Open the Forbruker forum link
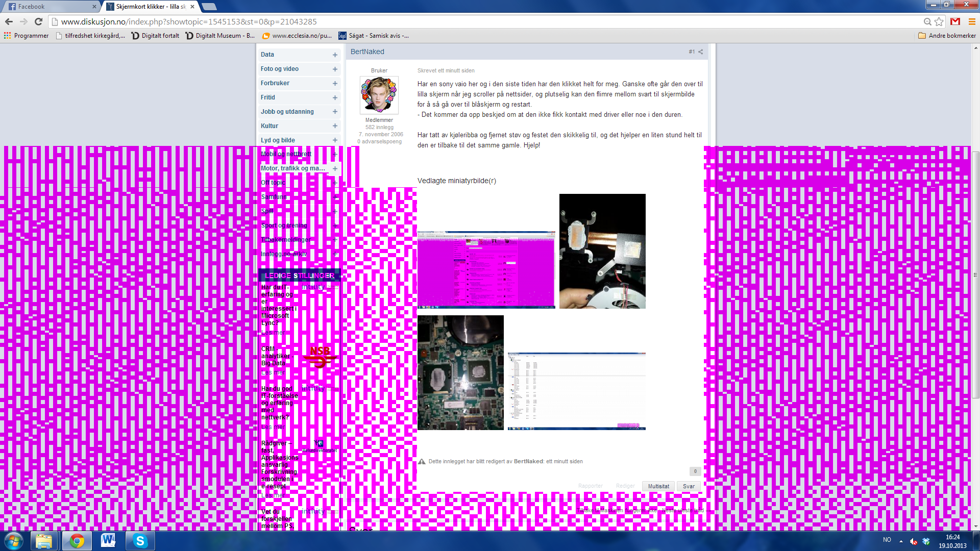The image size is (980, 551). click(275, 83)
